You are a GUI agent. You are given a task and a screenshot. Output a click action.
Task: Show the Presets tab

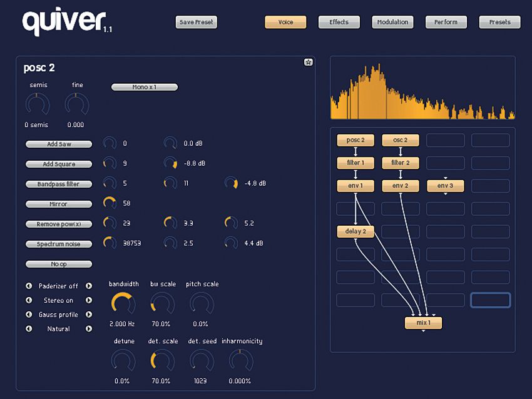pos(500,23)
